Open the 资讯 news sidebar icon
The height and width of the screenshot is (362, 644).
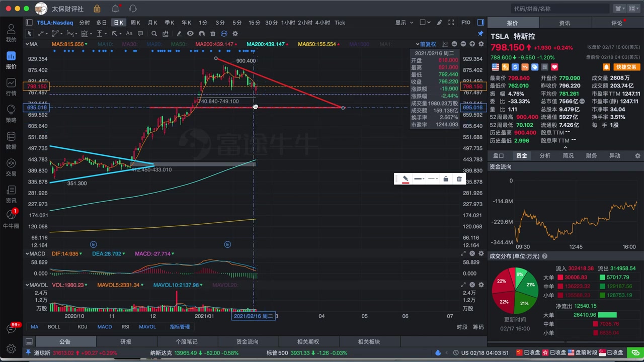[x=11, y=194]
